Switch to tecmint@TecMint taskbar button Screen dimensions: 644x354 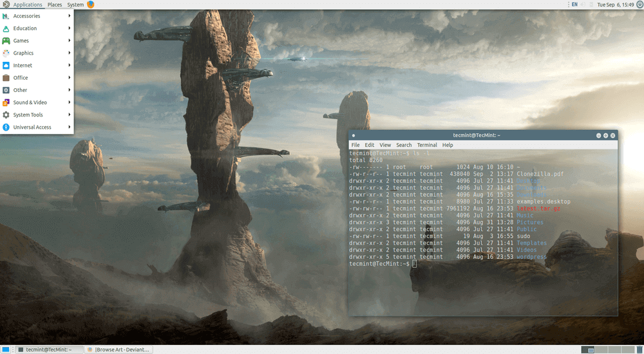pyautogui.click(x=50, y=349)
